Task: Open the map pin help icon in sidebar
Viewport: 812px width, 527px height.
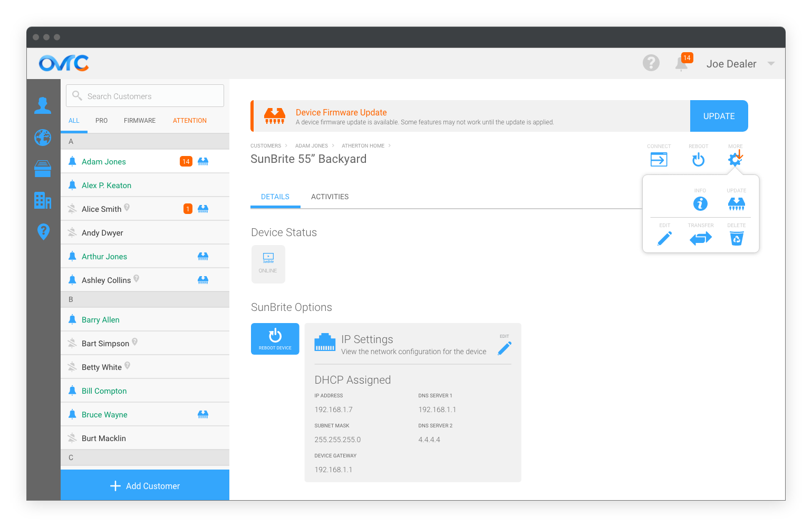Action: click(x=43, y=231)
